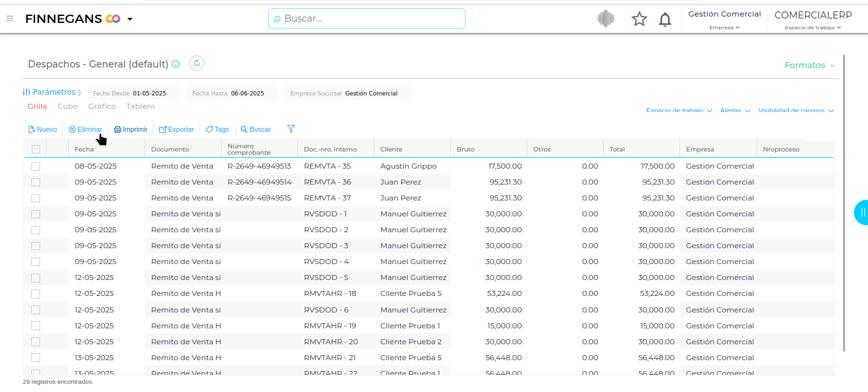
Task: Click the info icon next to Despachos title
Action: (176, 64)
